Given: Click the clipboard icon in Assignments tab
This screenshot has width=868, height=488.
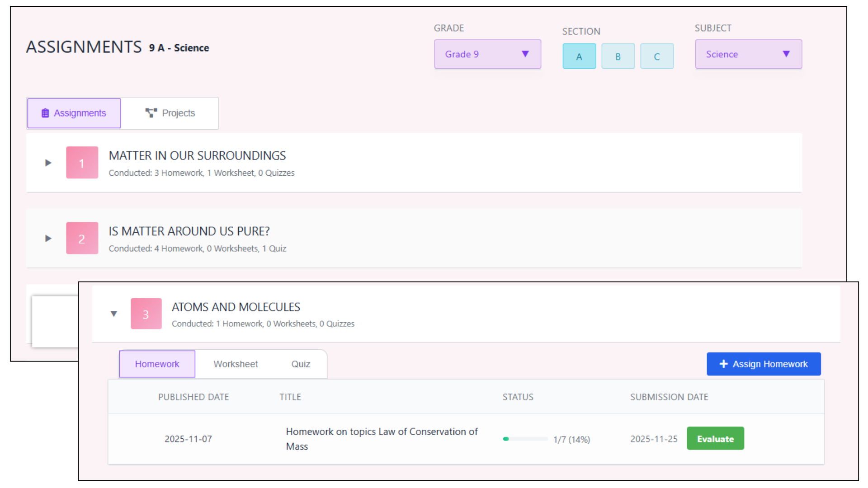Looking at the screenshot, I should 45,113.
